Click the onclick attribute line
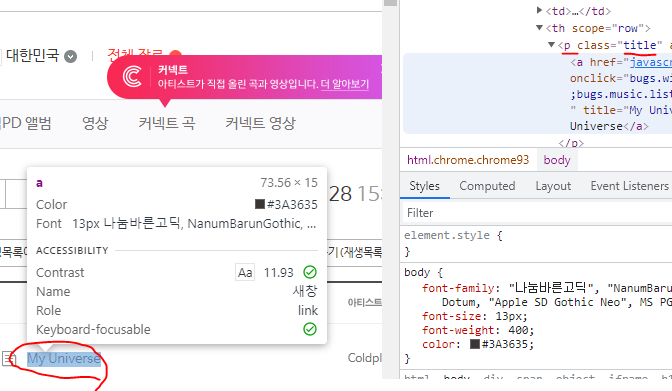This screenshot has width=672, height=391. tap(621, 78)
